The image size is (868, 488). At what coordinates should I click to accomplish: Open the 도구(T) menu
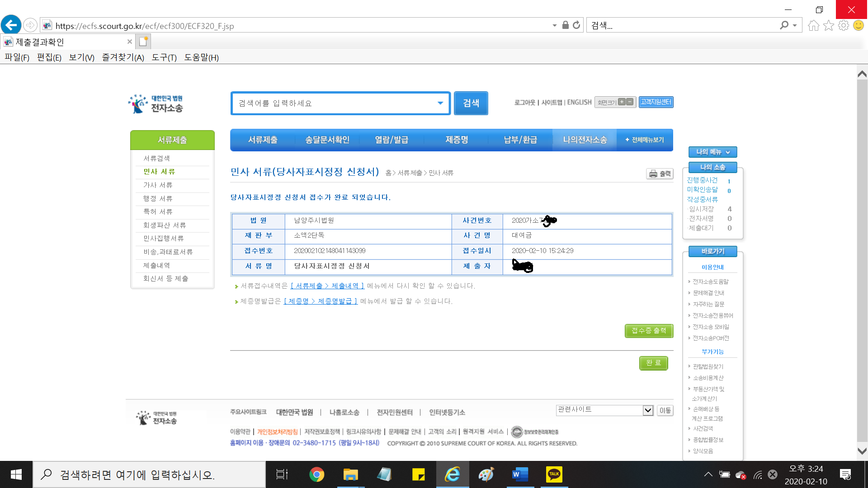click(x=164, y=57)
